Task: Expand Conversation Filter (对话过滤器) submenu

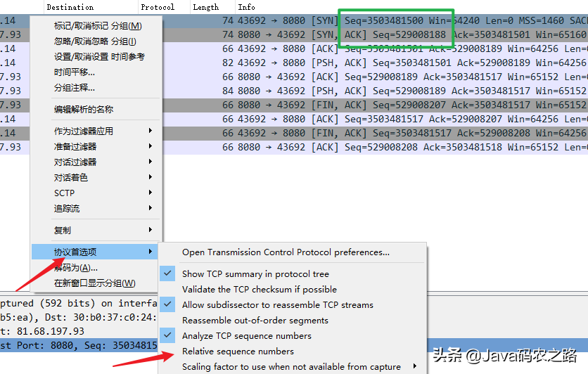Action: tap(97, 162)
